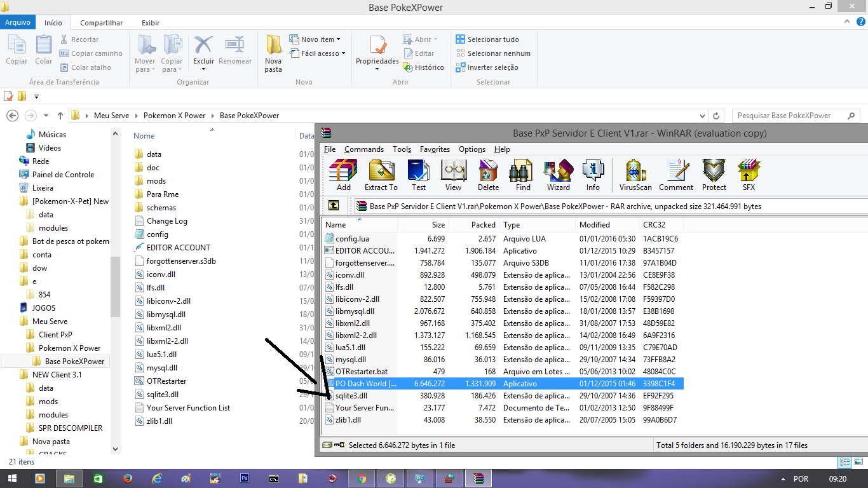868x488 pixels.
Task: Click the WinRAR Test icon
Action: 418,175
